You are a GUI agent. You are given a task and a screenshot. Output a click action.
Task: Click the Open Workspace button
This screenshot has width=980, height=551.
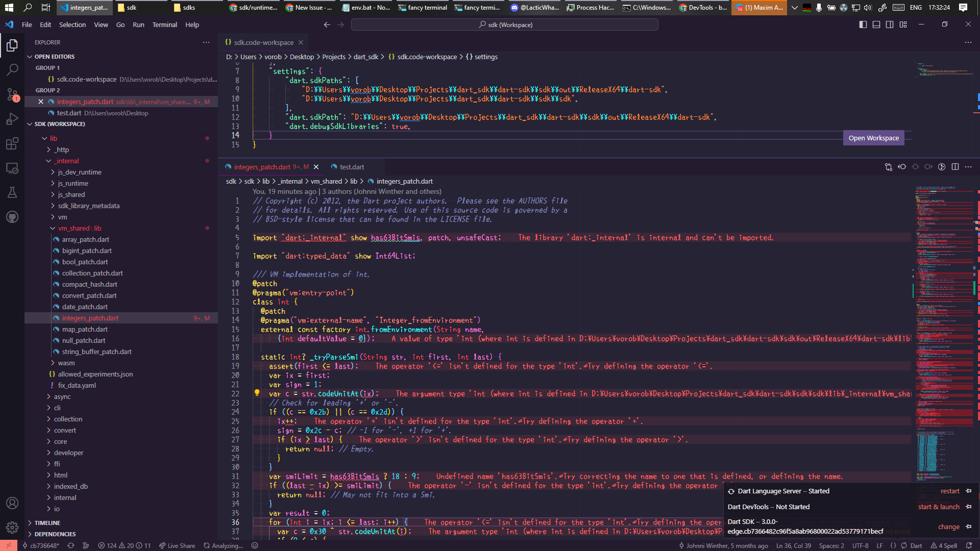coord(873,138)
